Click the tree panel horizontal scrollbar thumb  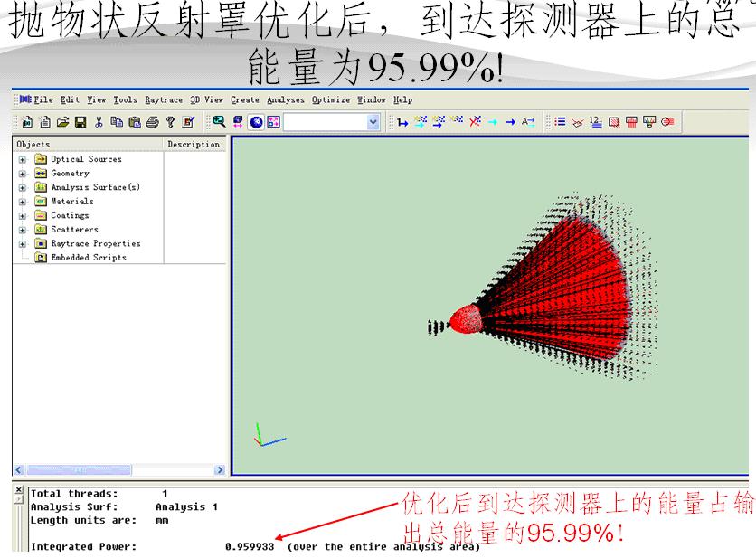coord(79,469)
